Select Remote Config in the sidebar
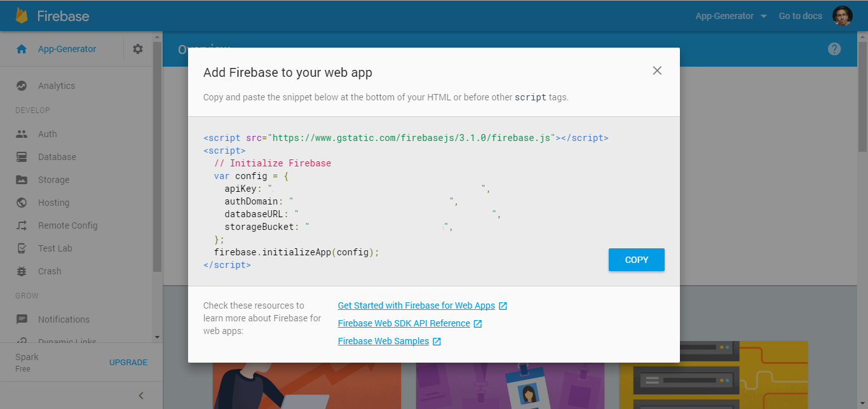The image size is (868, 409). pos(67,225)
